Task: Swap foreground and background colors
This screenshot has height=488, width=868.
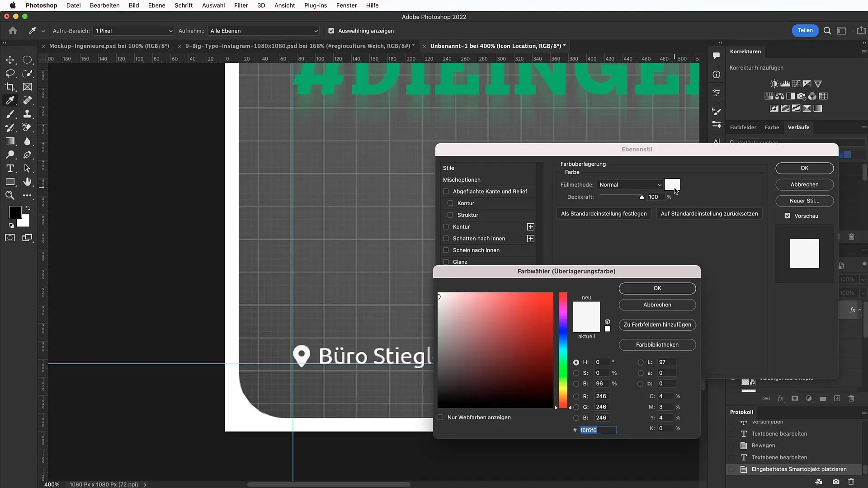Action: tap(28, 208)
